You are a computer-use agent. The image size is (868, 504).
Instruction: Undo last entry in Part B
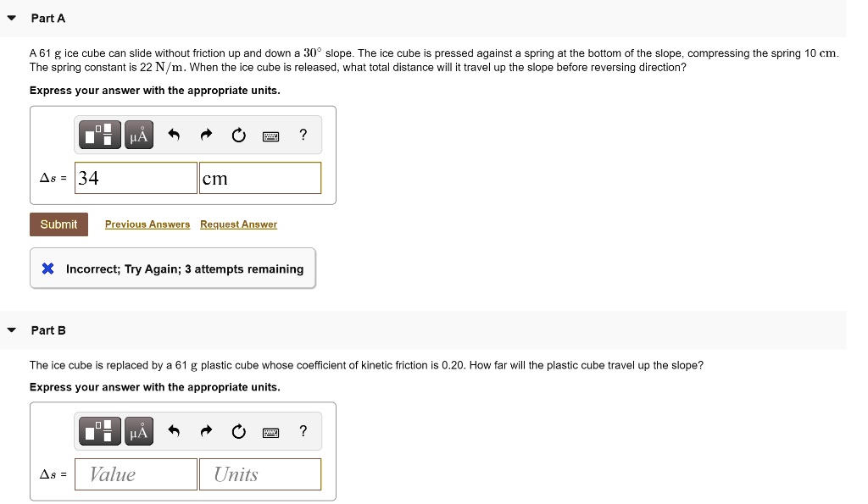(x=175, y=432)
